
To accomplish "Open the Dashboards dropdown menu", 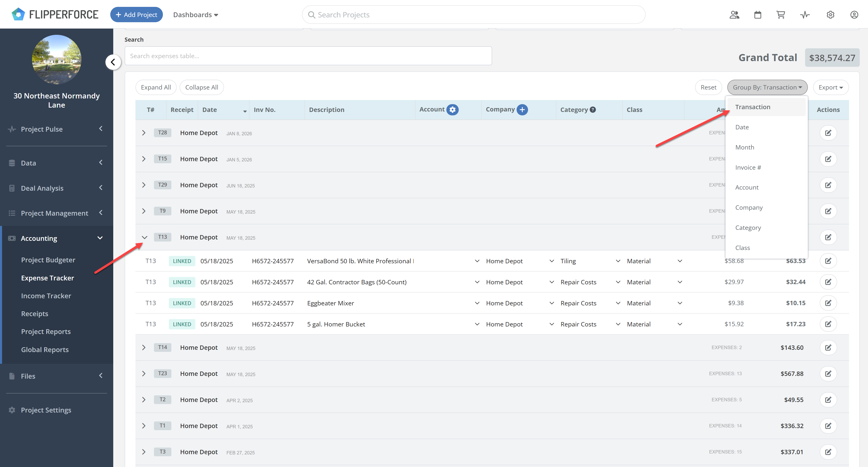I will 195,15.
